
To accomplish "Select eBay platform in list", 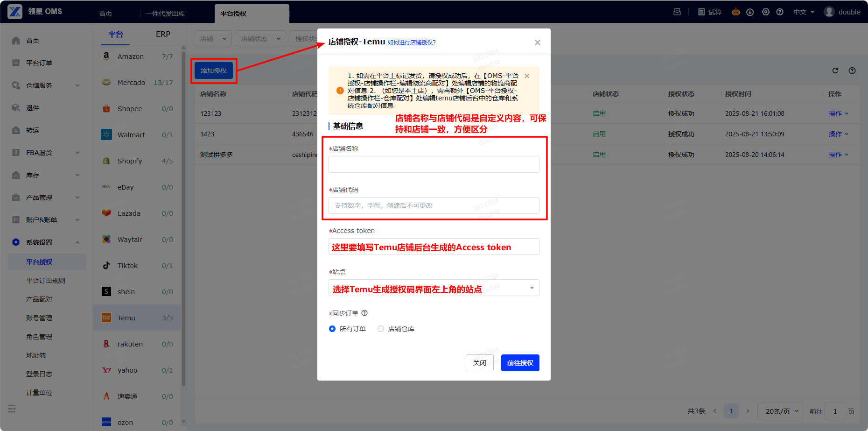I will tap(137, 187).
